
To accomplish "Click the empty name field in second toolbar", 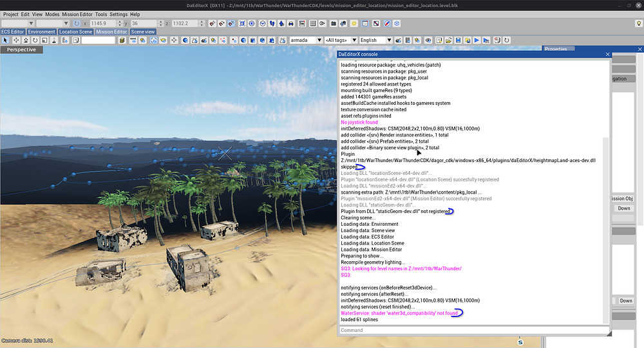I will [x=98, y=41].
